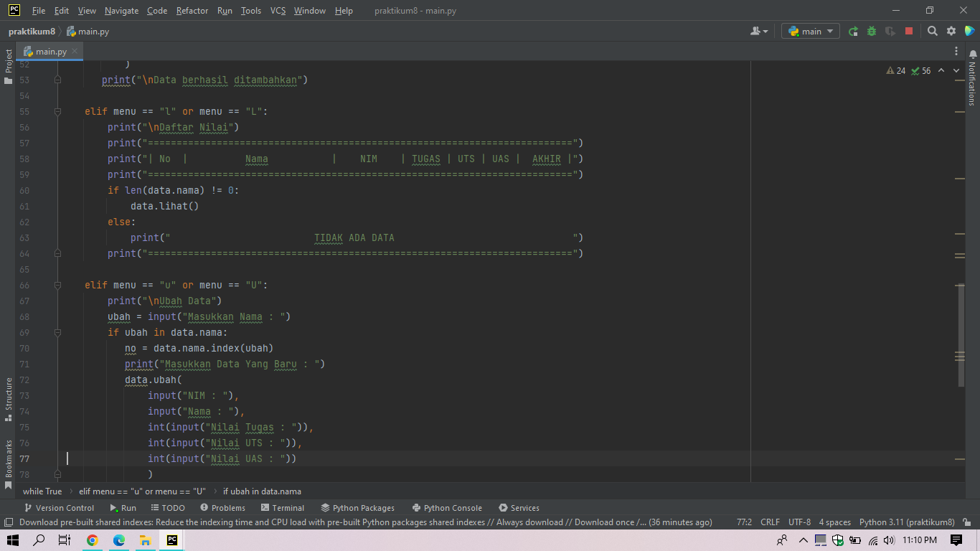Open the main run configuration dropdown
The width and height of the screenshot is (980, 551).
pos(811,32)
